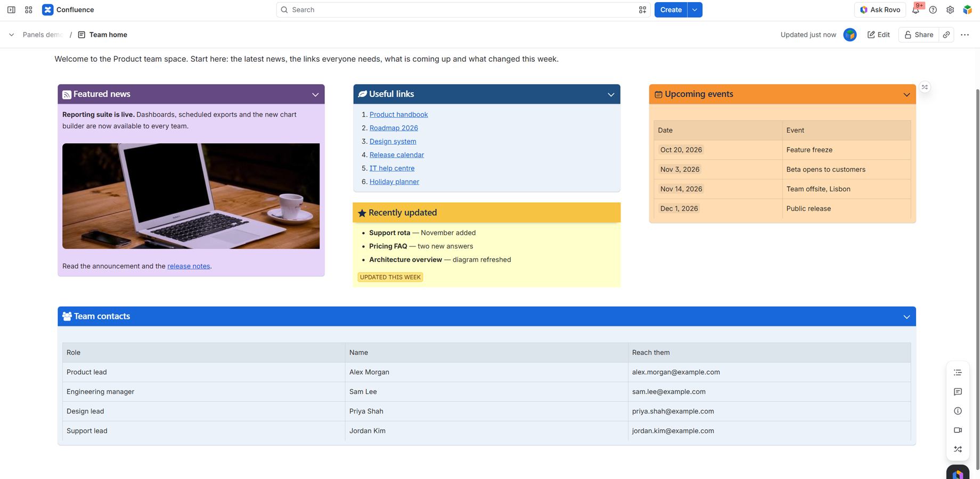The height and width of the screenshot is (479, 980).
Task: Click Ask Rovo button
Action: point(880,10)
